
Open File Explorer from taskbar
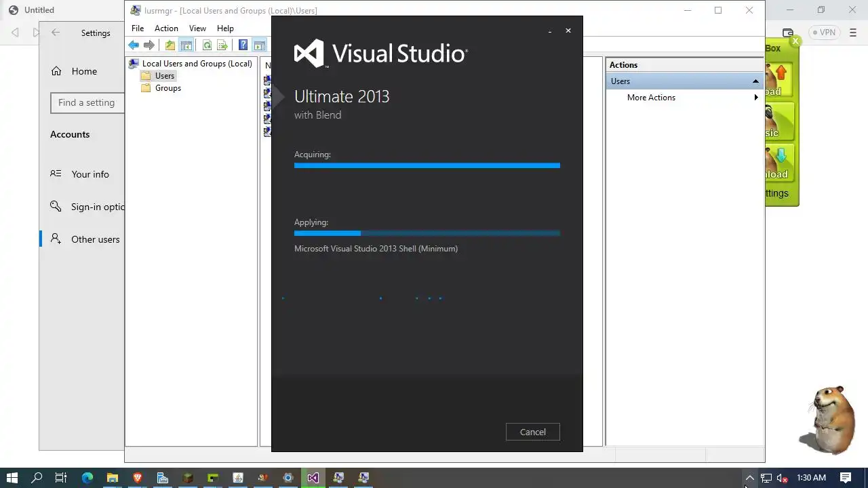113,478
